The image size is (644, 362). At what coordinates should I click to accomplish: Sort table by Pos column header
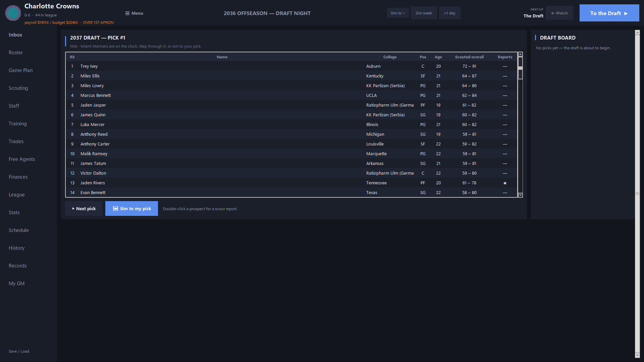[x=423, y=57]
